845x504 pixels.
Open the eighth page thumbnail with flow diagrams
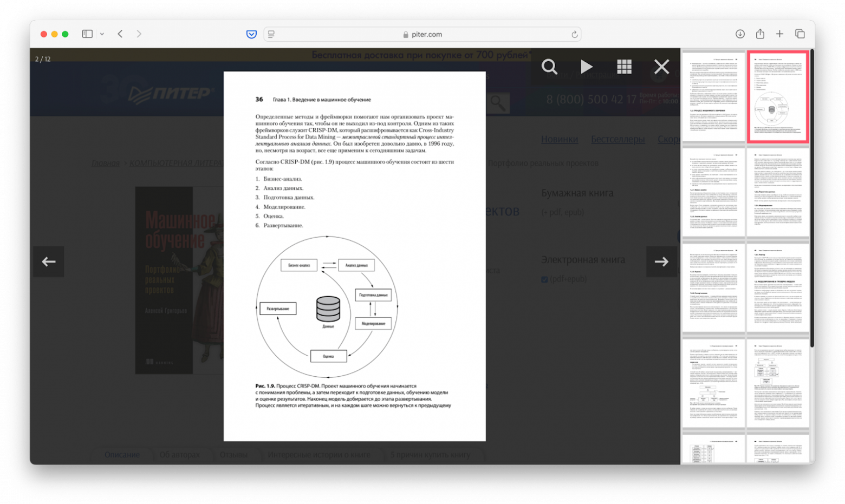(778, 383)
